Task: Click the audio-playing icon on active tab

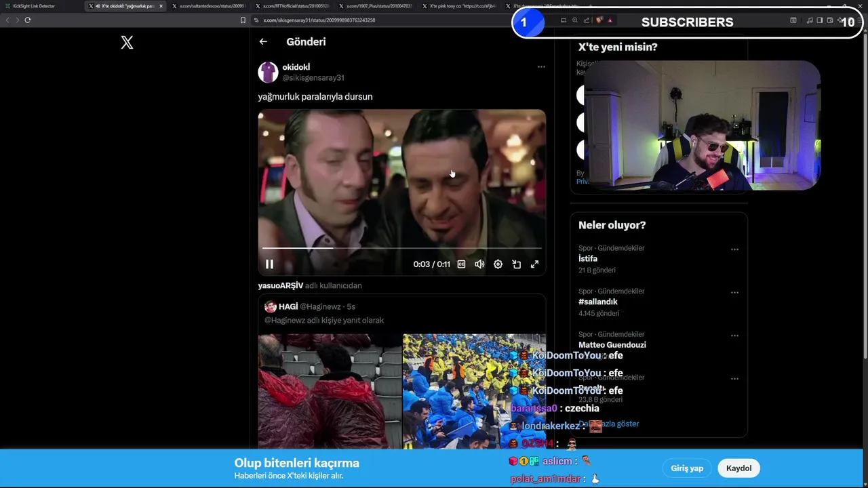Action: click(98, 6)
